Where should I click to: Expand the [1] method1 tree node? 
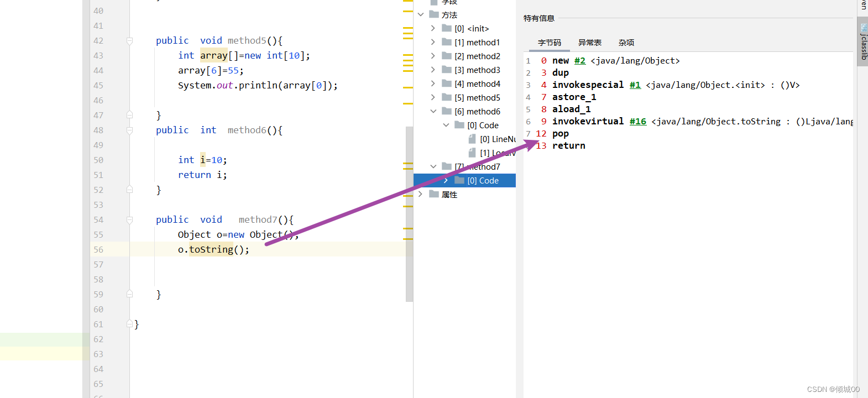coord(433,42)
